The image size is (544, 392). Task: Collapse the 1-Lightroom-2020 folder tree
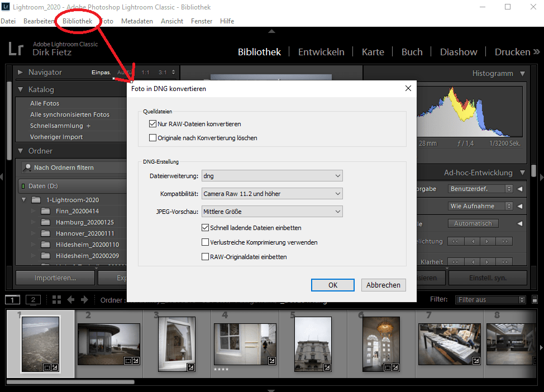[x=23, y=200]
